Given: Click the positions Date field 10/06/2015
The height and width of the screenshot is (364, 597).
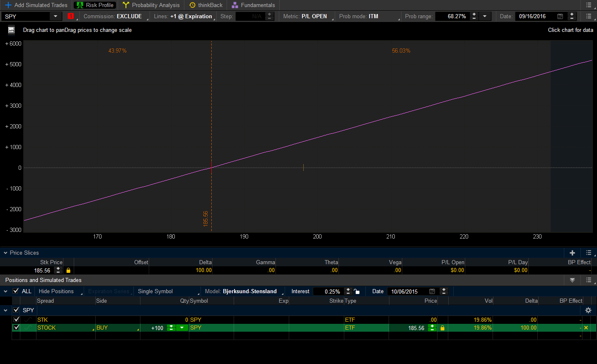Looking at the screenshot, I should pyautogui.click(x=407, y=292).
